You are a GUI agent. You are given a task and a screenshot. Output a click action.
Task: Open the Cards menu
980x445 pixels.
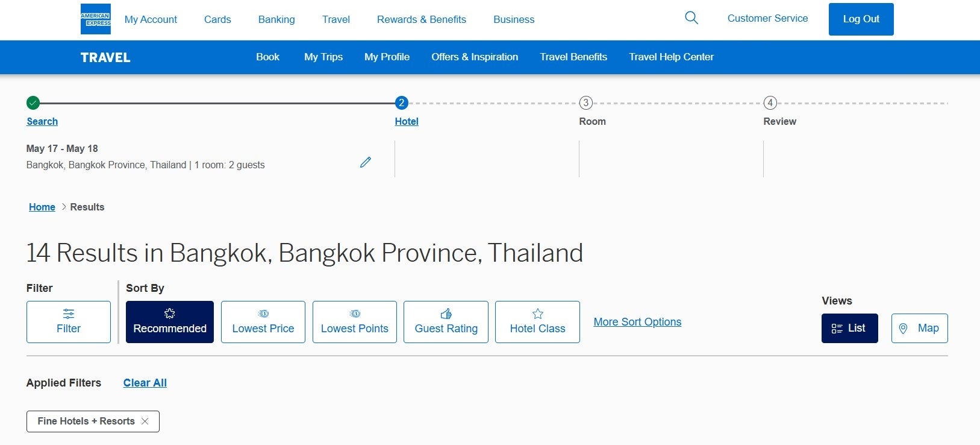217,19
